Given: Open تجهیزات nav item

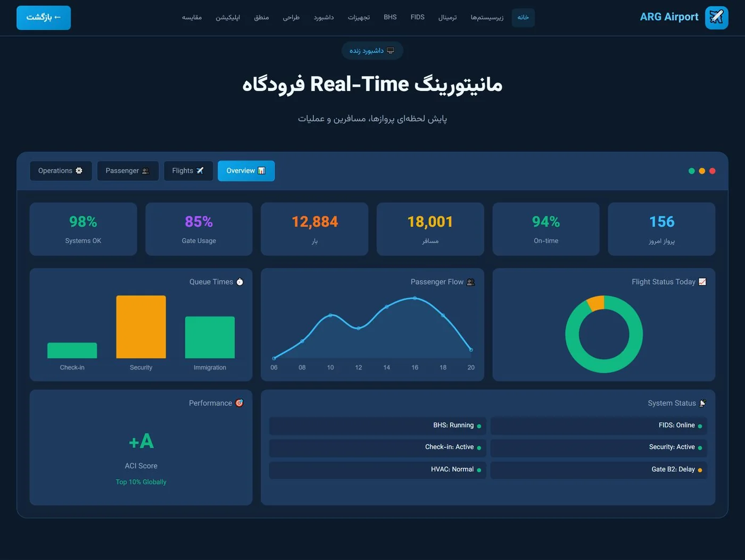Looking at the screenshot, I should (x=359, y=18).
